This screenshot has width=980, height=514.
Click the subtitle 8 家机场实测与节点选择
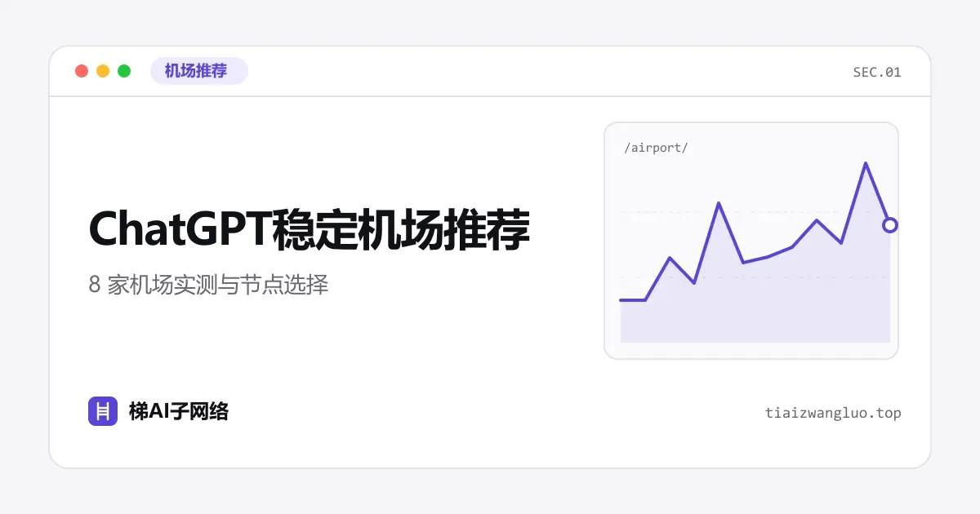click(x=208, y=286)
